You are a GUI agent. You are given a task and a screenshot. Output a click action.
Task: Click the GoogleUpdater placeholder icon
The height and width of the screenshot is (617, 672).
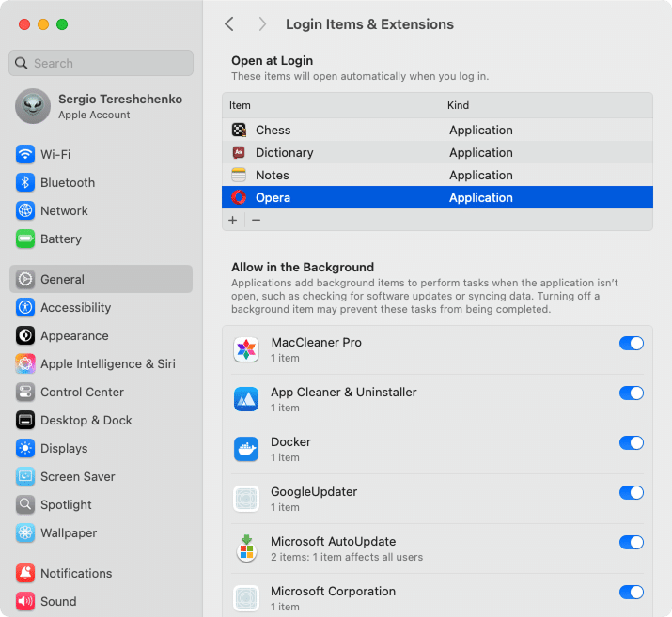point(246,499)
